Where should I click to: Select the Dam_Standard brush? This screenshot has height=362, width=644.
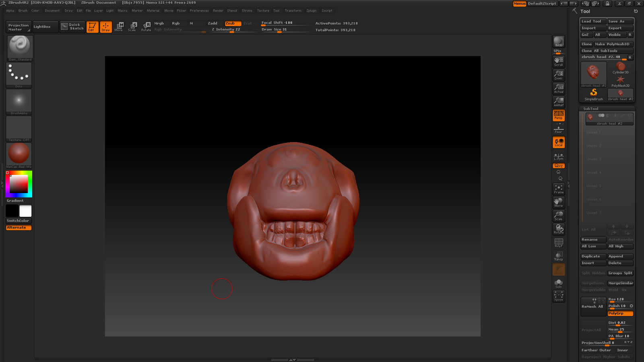[18, 47]
